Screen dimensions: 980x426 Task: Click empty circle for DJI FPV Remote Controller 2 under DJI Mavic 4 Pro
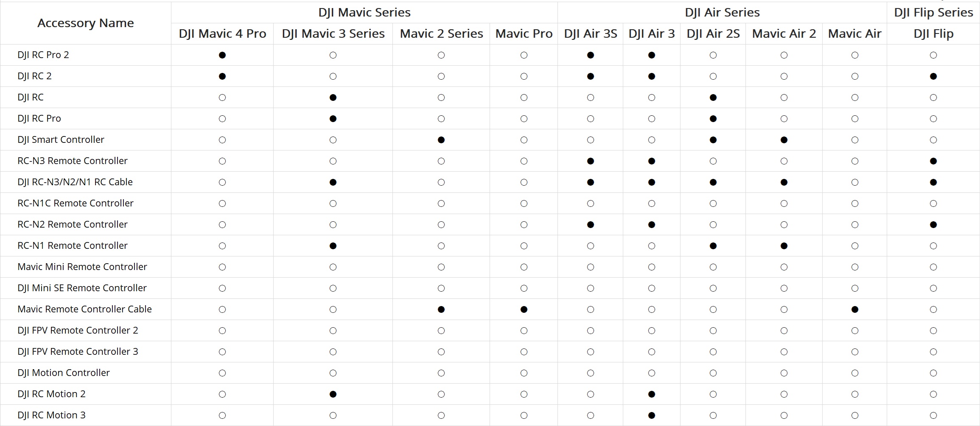[x=222, y=331]
